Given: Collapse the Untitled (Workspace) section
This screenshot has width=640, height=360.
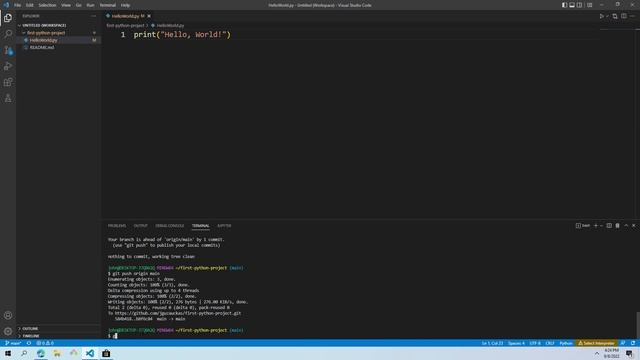Looking at the screenshot, I should (44, 25).
